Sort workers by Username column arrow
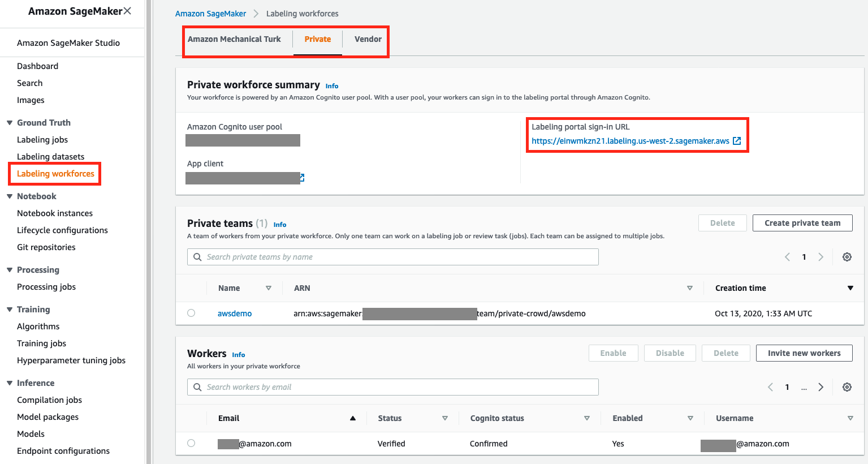This screenshot has height=464, width=868. tap(850, 418)
